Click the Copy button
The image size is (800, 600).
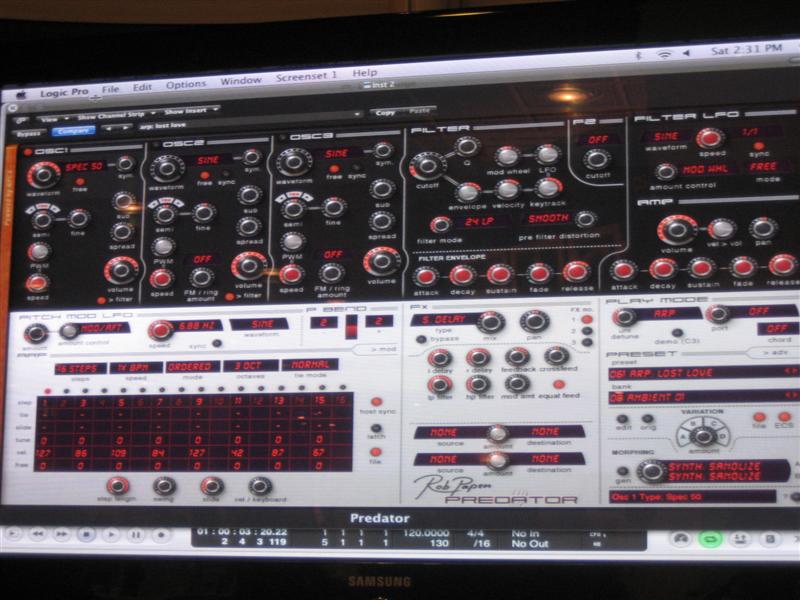click(x=385, y=112)
